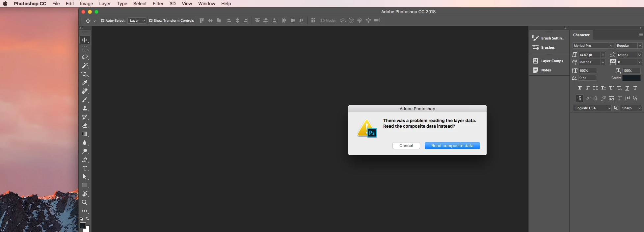Open the Layer menu
This screenshot has height=232, width=644.
(x=105, y=4)
